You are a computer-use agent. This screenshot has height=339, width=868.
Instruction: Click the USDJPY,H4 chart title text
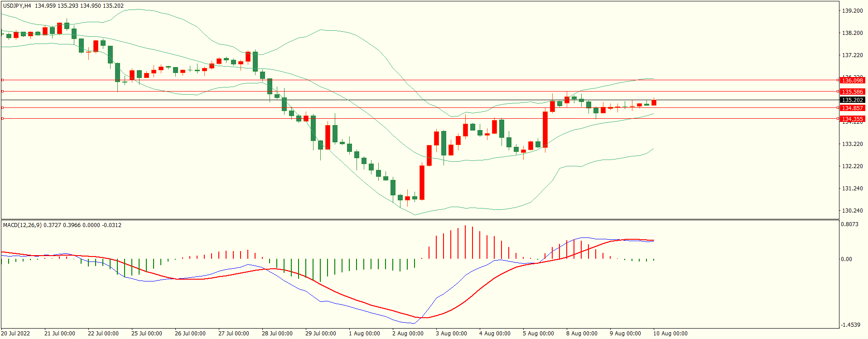click(x=17, y=6)
